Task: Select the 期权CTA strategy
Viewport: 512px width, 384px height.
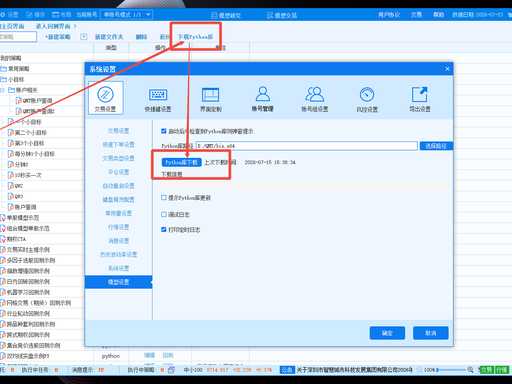Action: (13, 239)
